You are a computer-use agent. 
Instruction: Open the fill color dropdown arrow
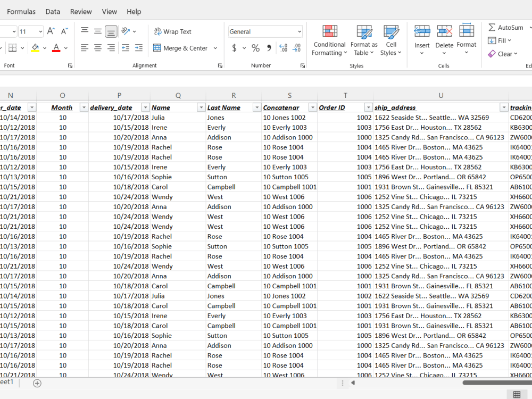point(45,48)
